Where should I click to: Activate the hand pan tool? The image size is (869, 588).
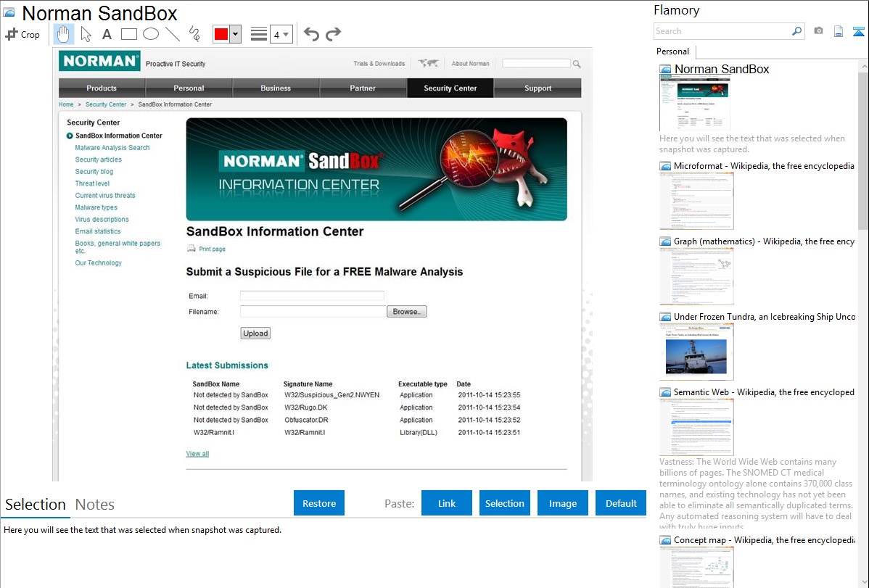(63, 34)
